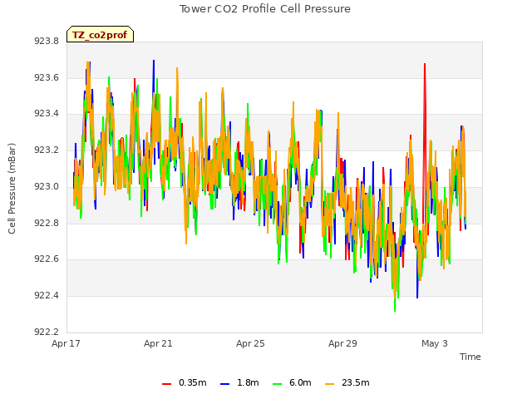The image size is (532, 399).
Task: Select the 0.35m legend label
Action: tap(192, 382)
